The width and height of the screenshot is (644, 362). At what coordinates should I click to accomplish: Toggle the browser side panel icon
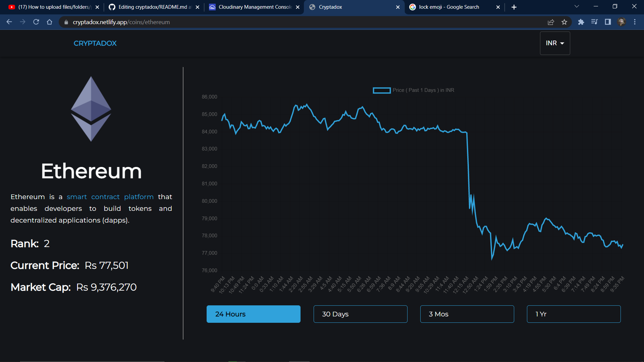[x=608, y=22]
